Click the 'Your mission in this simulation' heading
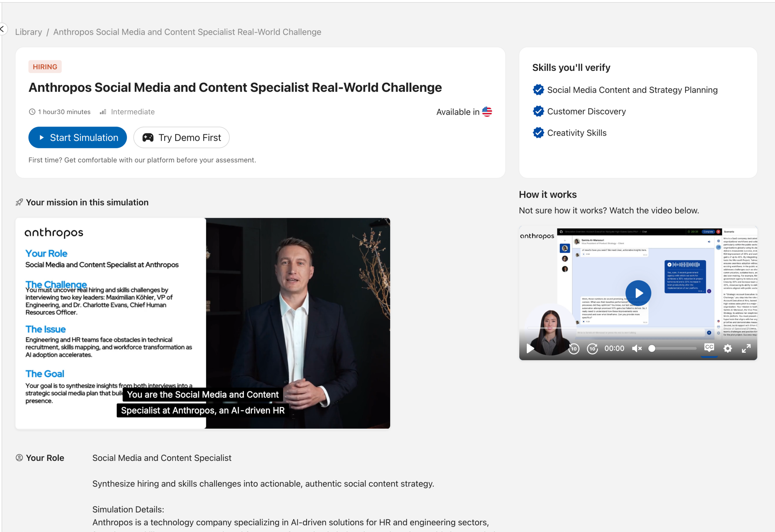The width and height of the screenshot is (775, 532). (87, 203)
